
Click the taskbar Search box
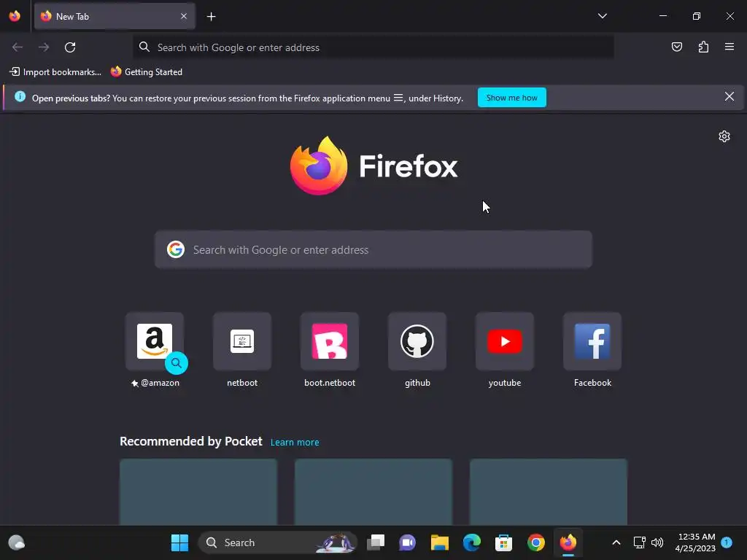coord(277,542)
